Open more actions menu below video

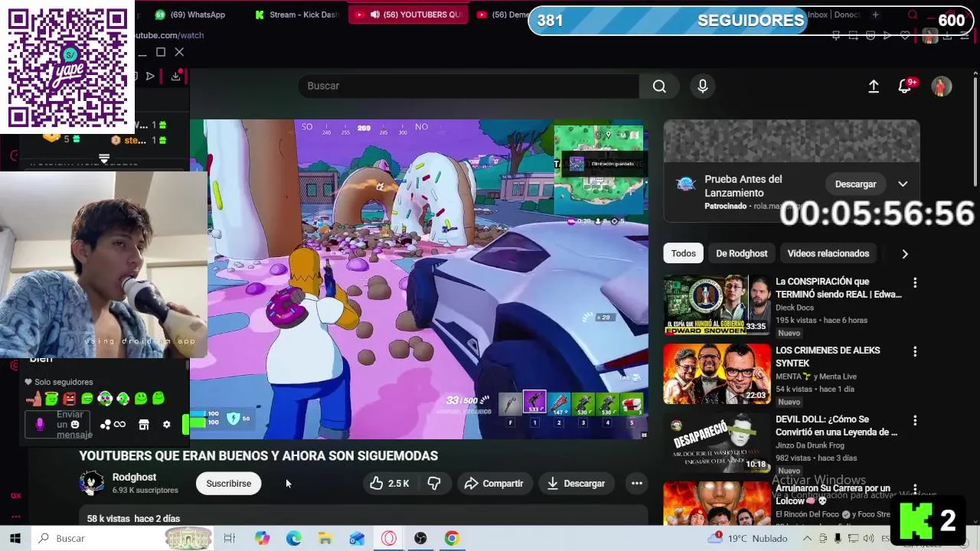636,484
